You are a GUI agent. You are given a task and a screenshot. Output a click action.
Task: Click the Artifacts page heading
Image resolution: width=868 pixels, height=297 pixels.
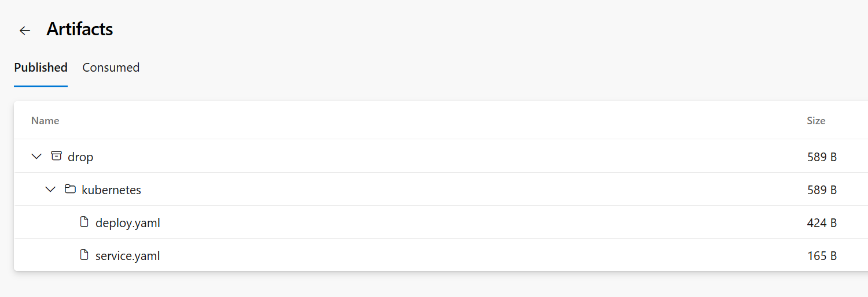point(80,29)
